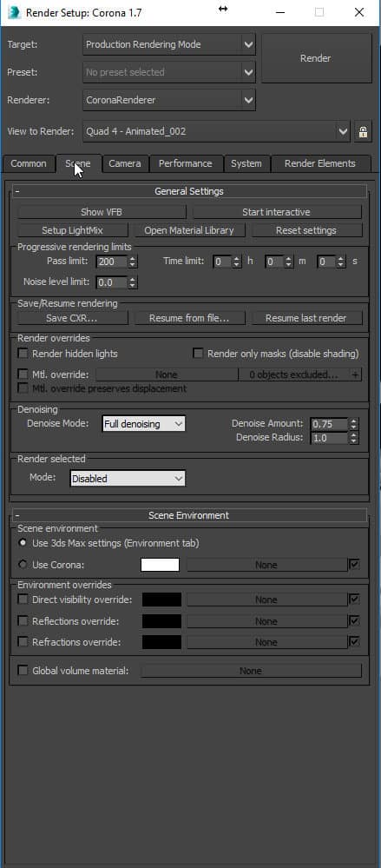Click Setup LightMix button
This screenshot has height=868, width=381.
point(72,230)
